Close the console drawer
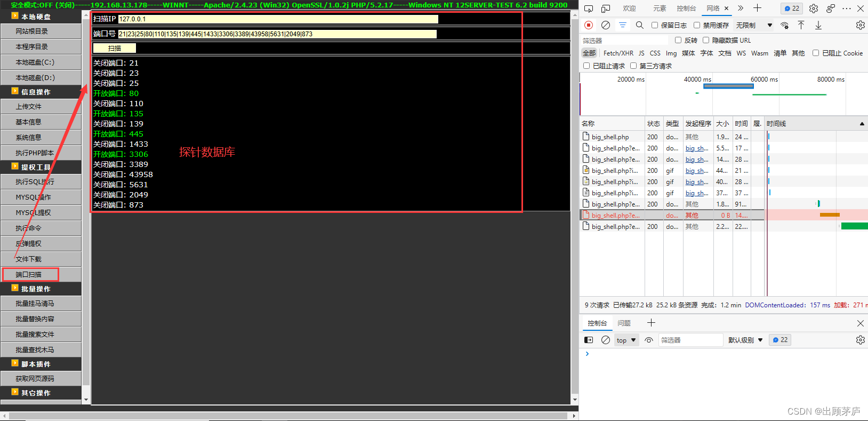 pos(860,323)
